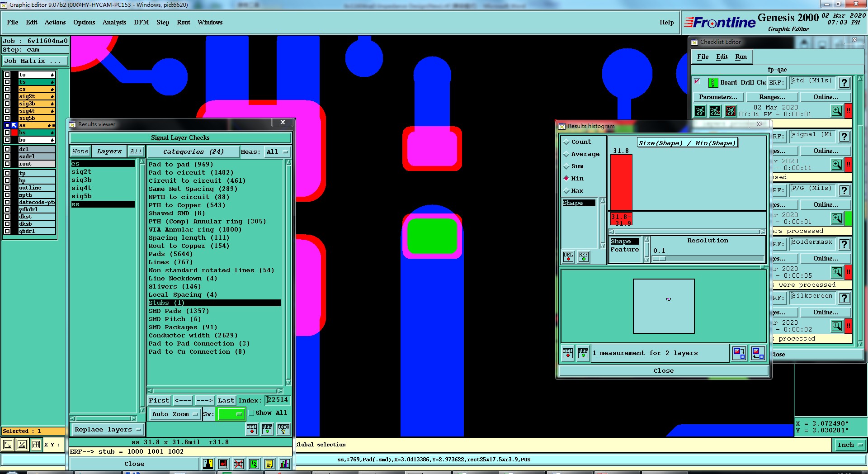Select the Max radio option
Viewport: 868px width, 474px height.
point(574,191)
